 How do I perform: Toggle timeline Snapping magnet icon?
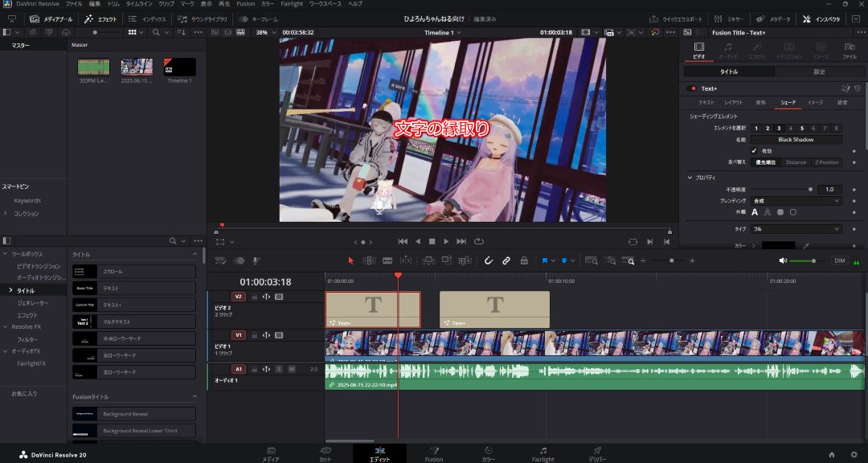coord(488,260)
